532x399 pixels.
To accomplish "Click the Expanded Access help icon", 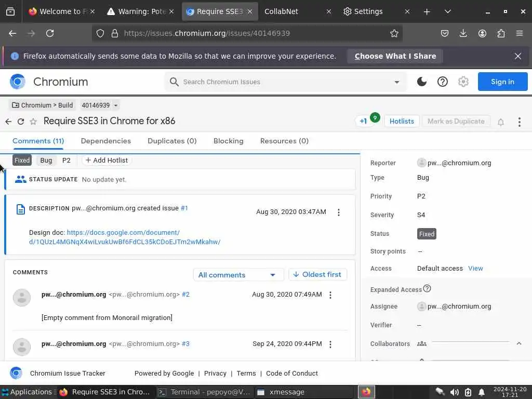I will coord(427,289).
